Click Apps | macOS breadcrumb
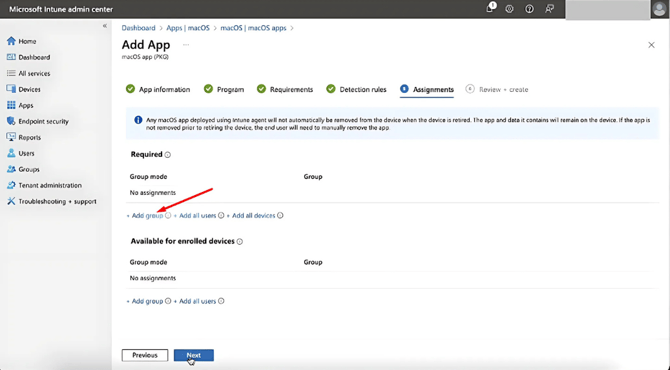The height and width of the screenshot is (370, 670). 188,28
